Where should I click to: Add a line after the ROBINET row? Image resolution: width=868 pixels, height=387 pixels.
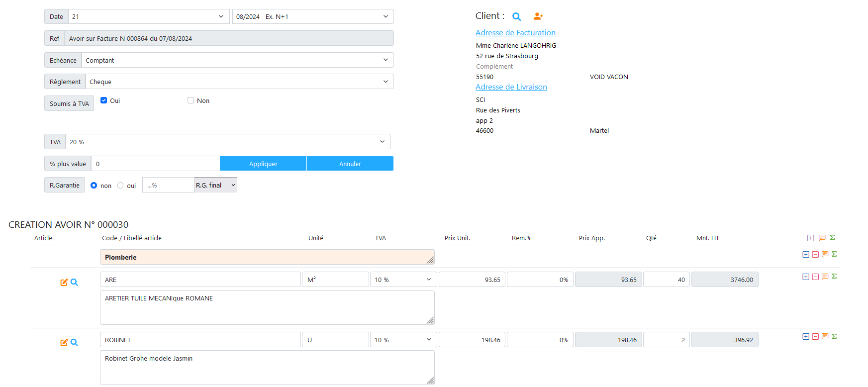tap(806, 337)
